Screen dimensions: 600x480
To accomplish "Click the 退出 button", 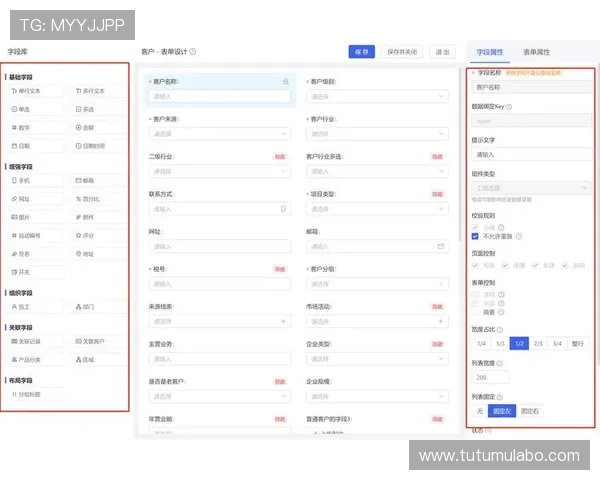I will pos(442,52).
